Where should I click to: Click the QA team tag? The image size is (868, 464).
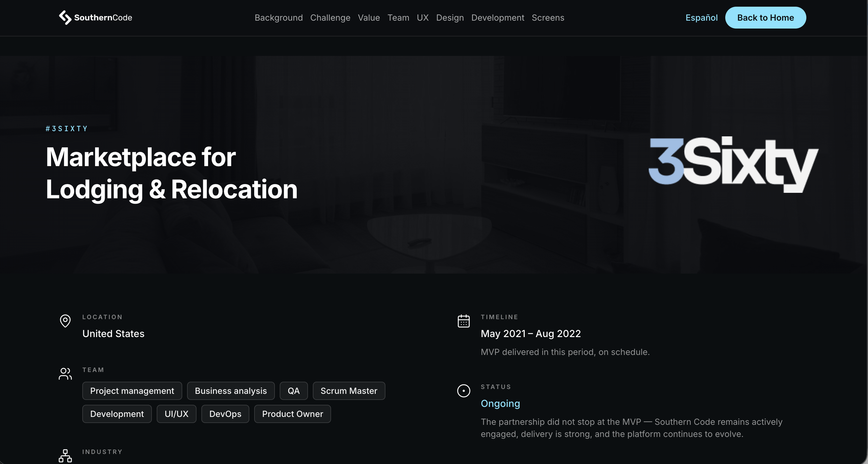293,391
